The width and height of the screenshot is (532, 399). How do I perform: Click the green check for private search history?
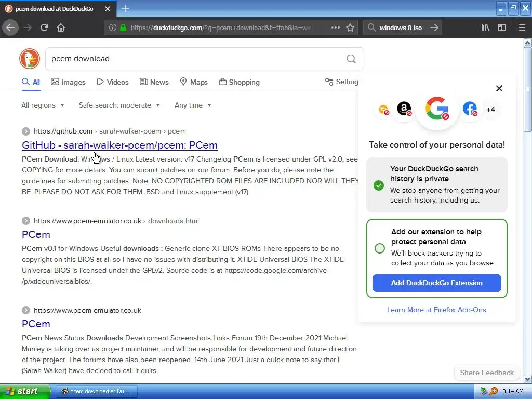click(x=379, y=185)
